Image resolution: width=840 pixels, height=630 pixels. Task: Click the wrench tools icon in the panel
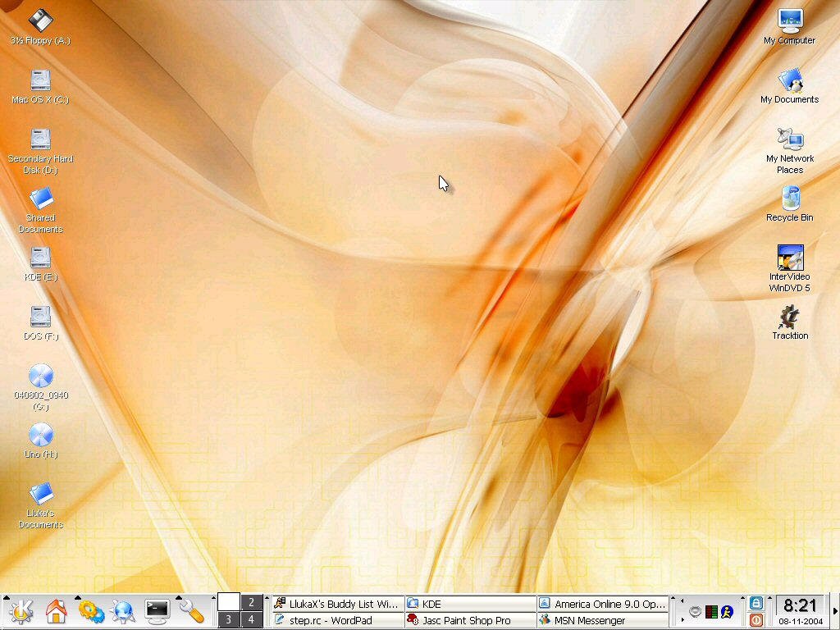click(x=191, y=612)
